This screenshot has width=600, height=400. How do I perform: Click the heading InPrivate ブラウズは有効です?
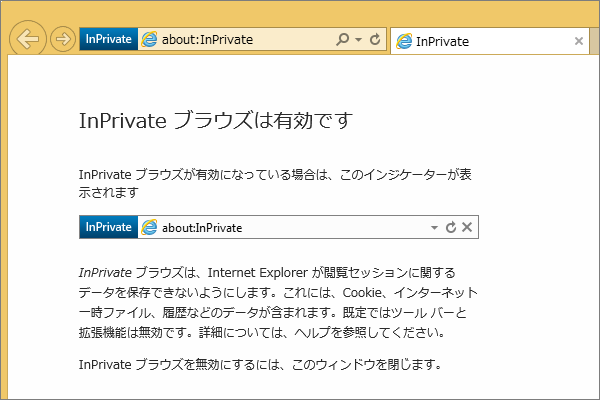[x=215, y=120]
